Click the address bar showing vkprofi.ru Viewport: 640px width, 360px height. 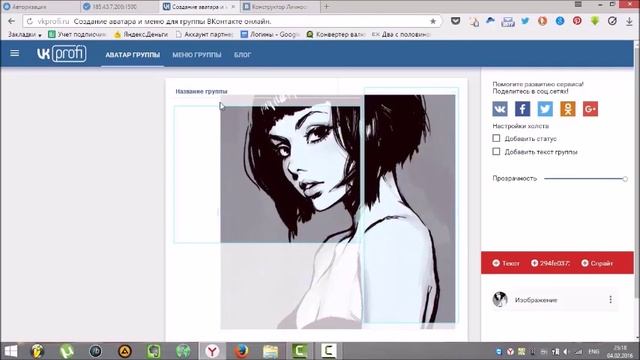231,21
